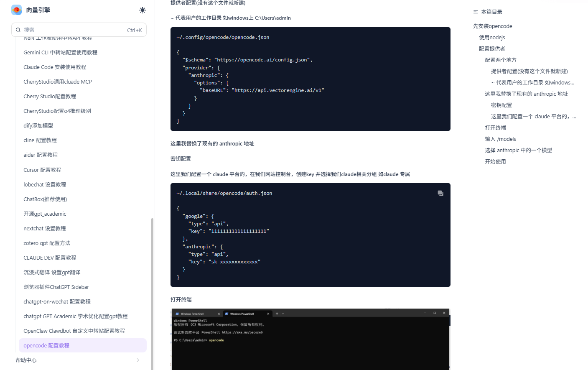Jump to 提供者配置(没有这个文件就新建) in contents
Viewport: 588px width, 370px height.
529,71
